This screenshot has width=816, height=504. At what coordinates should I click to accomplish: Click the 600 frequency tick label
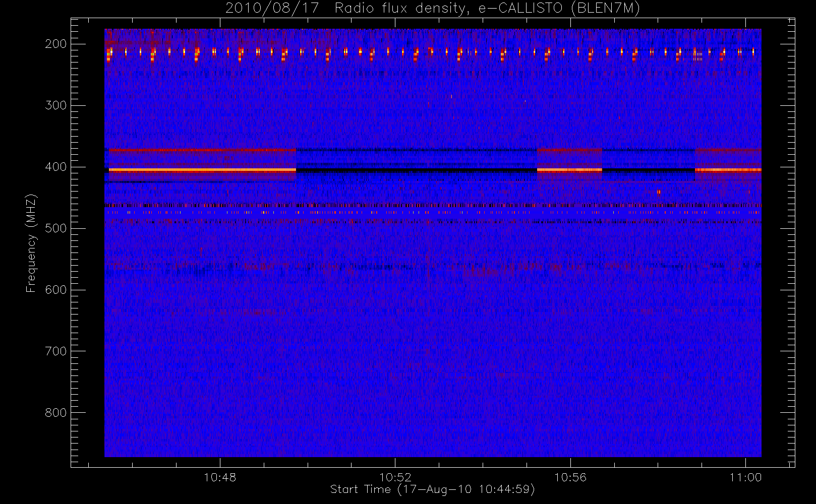tap(55, 290)
